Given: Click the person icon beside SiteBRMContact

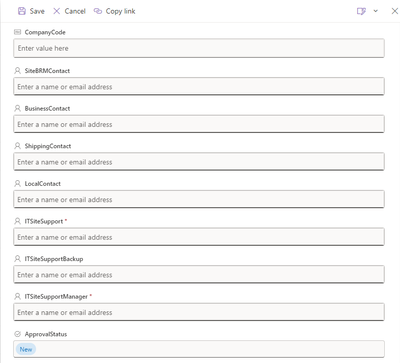Looking at the screenshot, I should [18, 71].
